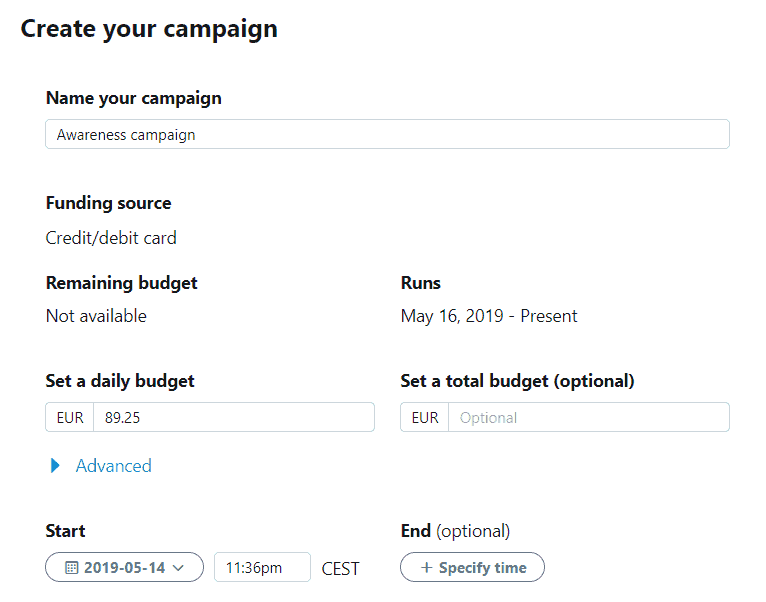Click the Set a total budget (optional) label
The width and height of the screenshot is (766, 602).
[x=517, y=381]
